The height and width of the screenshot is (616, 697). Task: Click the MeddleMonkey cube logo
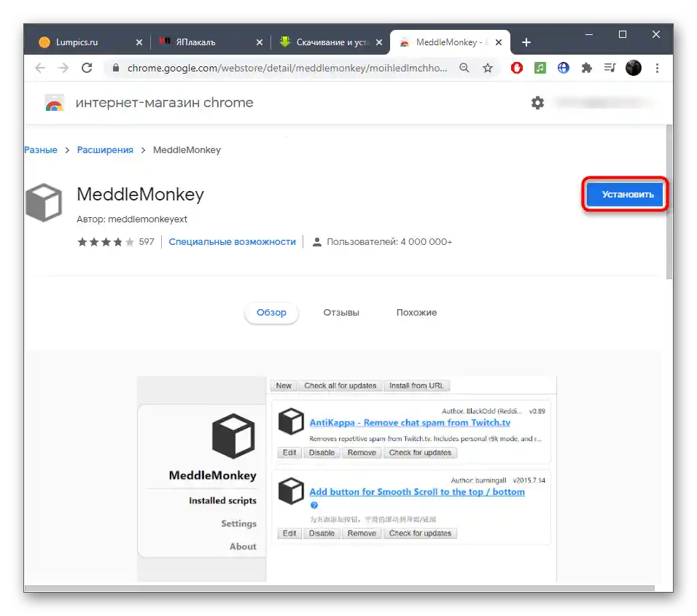click(44, 203)
